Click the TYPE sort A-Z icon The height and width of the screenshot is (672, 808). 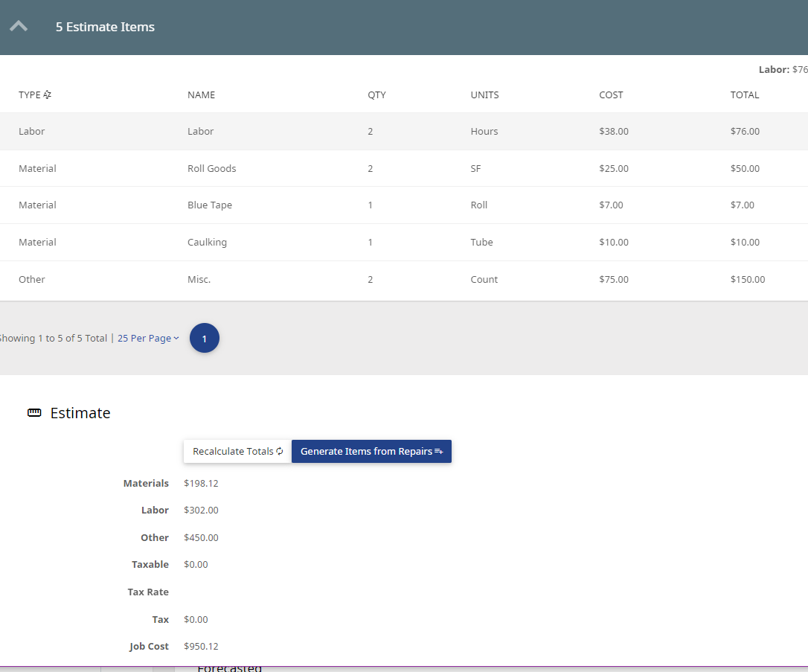coord(47,95)
